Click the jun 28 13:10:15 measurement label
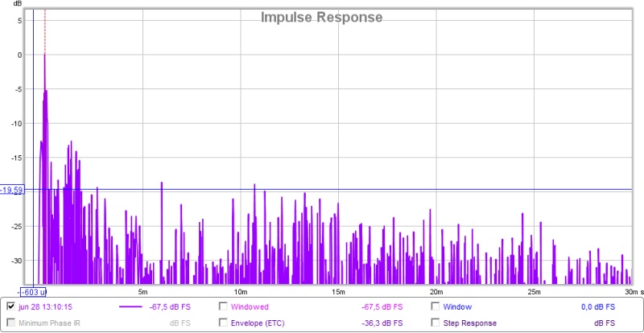The image size is (644, 333). [46, 306]
